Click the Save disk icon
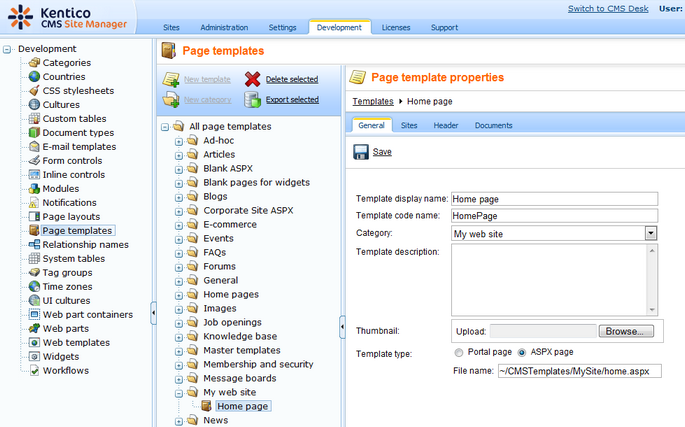Screen dimensions: 685x427 click(361, 152)
